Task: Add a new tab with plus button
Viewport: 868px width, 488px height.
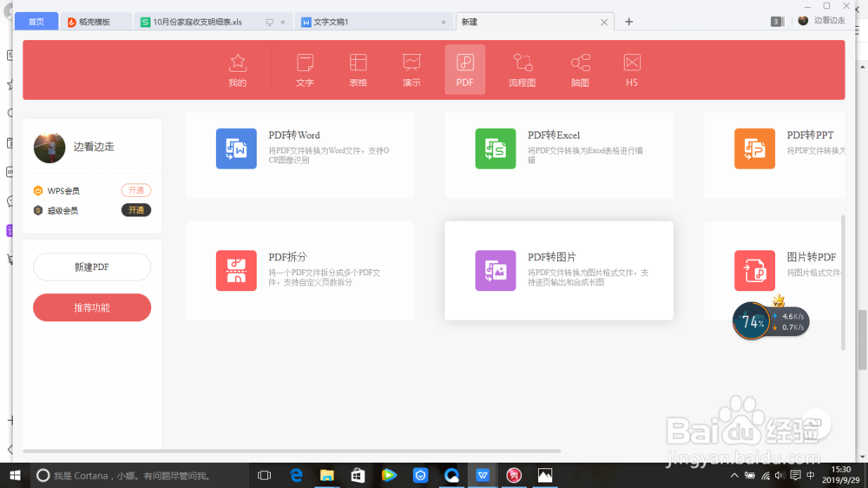Action: coord(628,22)
